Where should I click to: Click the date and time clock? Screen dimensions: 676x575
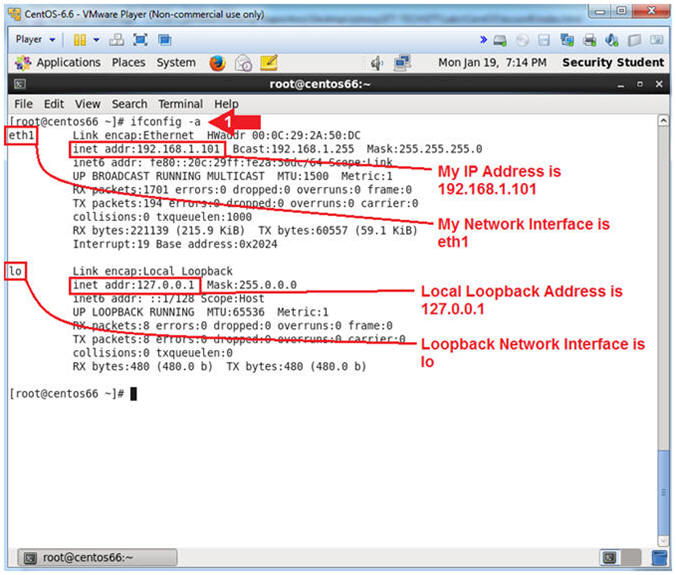(x=492, y=63)
